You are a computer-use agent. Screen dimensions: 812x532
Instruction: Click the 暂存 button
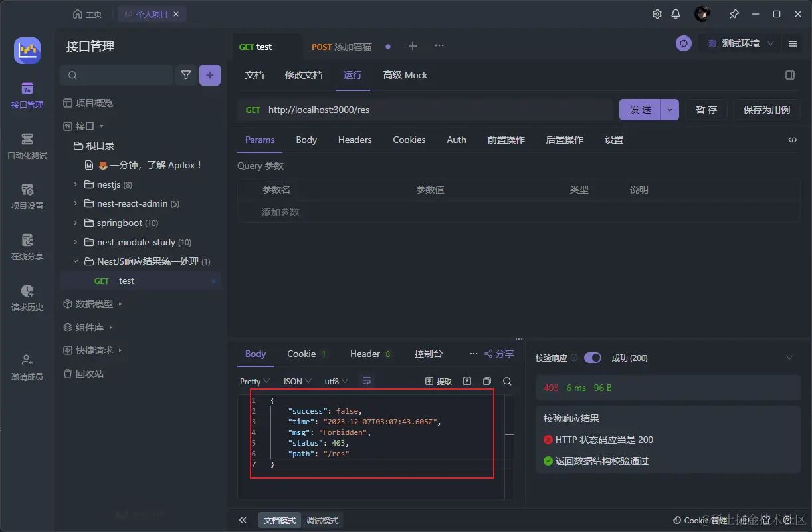coord(706,110)
